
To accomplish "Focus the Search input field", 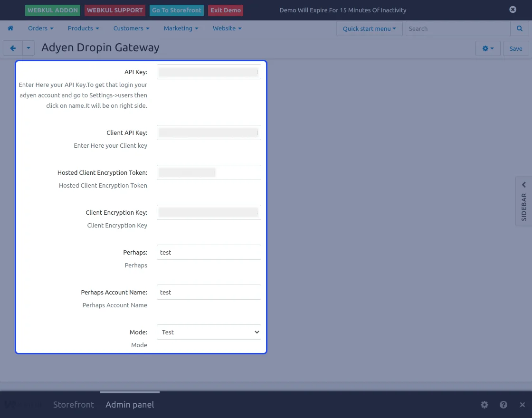I will point(458,28).
